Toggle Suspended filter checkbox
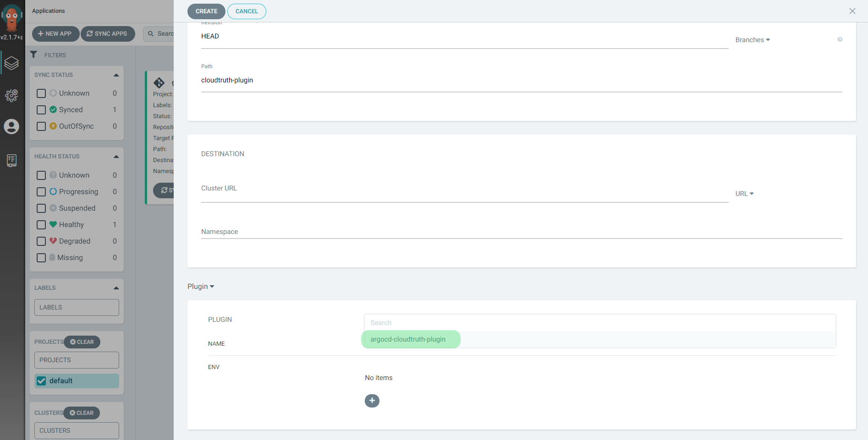This screenshot has height=440, width=868. (x=41, y=208)
